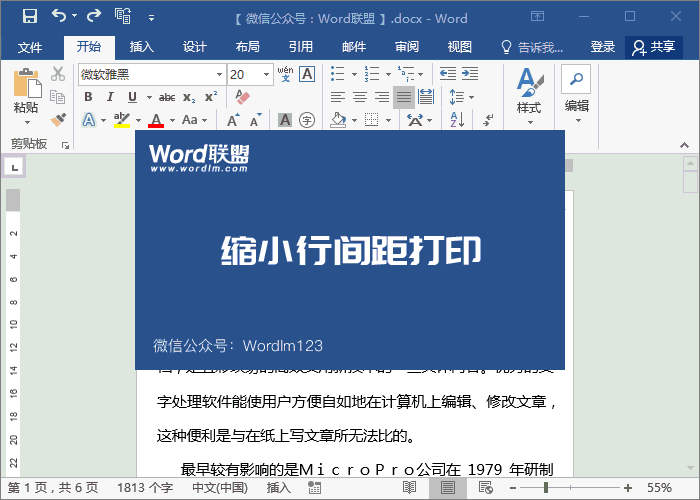
Task: Click the Distributed alignment icon
Action: click(x=426, y=97)
